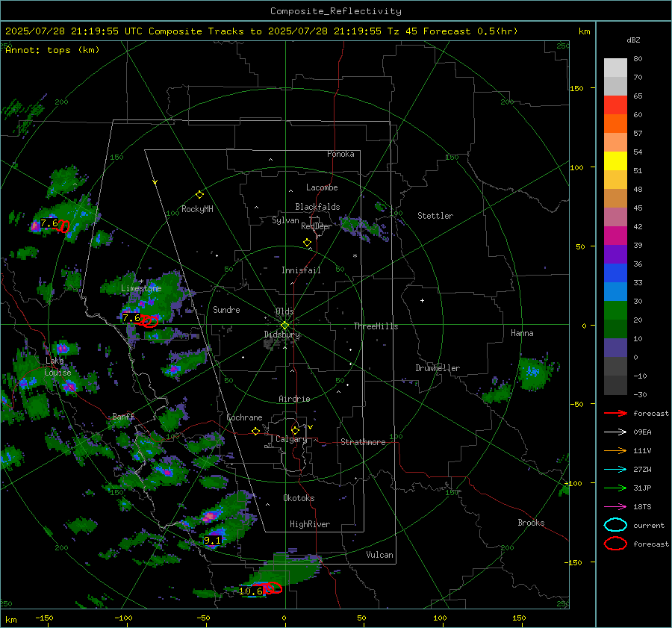The height and width of the screenshot is (628, 672).
Task: Click the Calgary city label
Action: click(x=291, y=439)
